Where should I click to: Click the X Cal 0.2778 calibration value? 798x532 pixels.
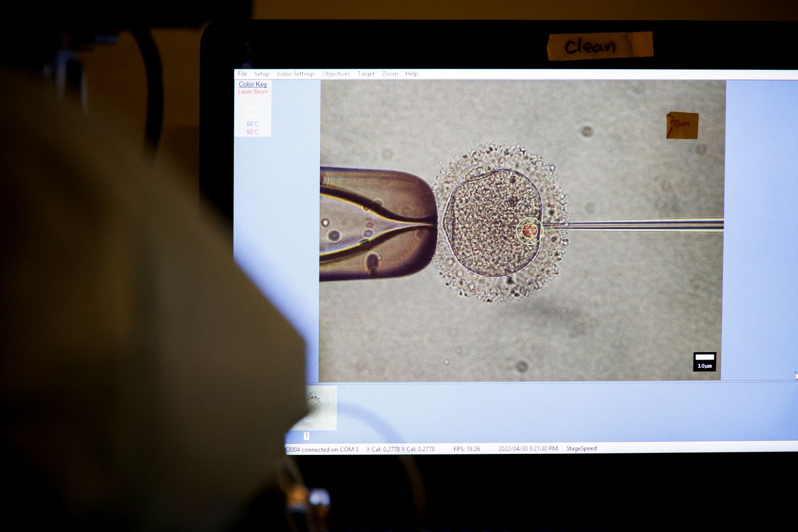pos(382,449)
